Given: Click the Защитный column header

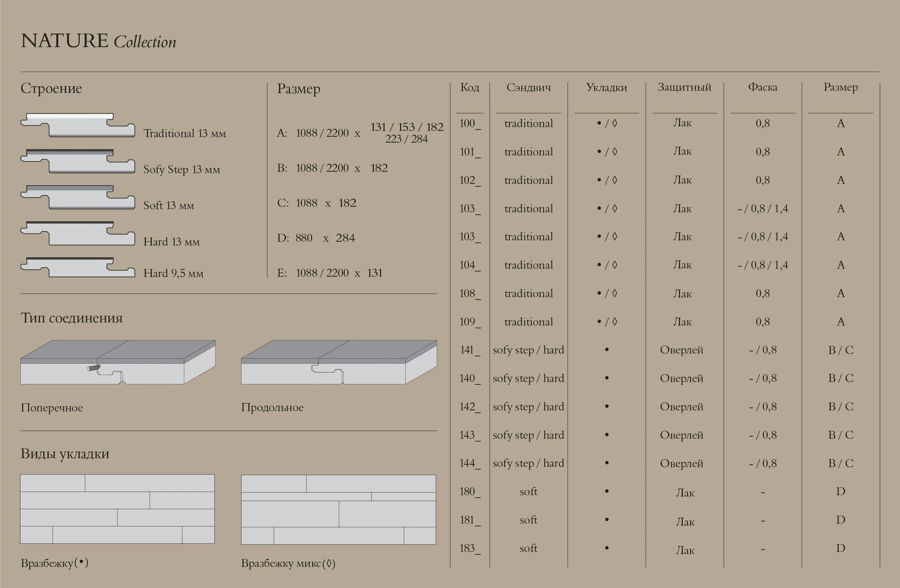Looking at the screenshot, I should [685, 88].
